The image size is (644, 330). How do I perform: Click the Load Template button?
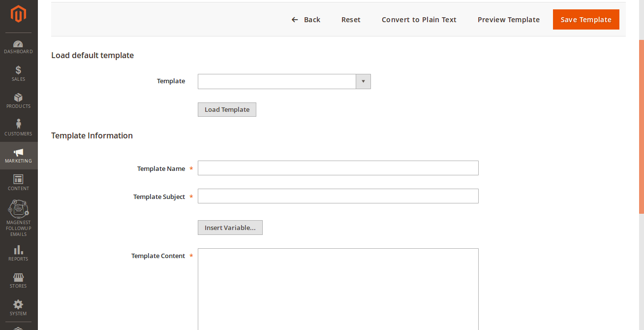point(227,109)
